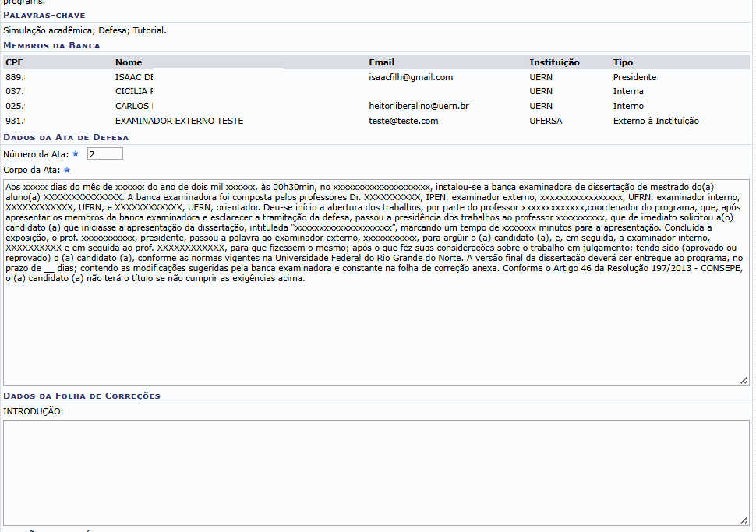
Task: Click the Número da Ata input field
Action: (x=104, y=154)
